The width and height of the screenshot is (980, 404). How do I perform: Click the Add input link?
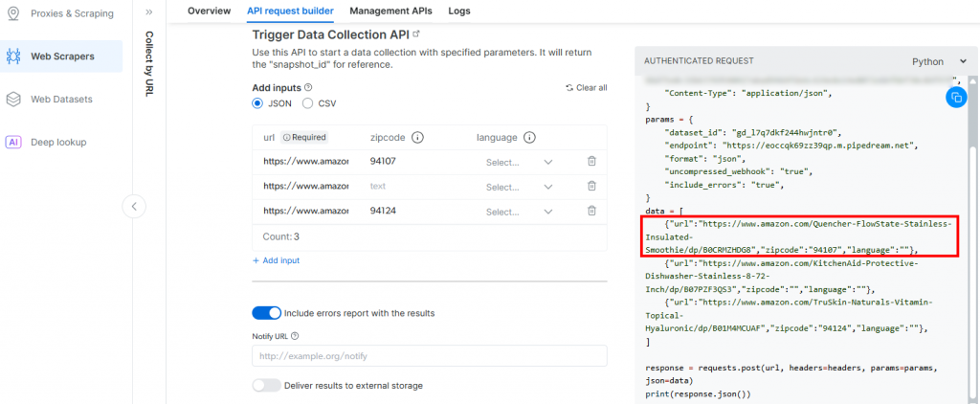pos(277,260)
